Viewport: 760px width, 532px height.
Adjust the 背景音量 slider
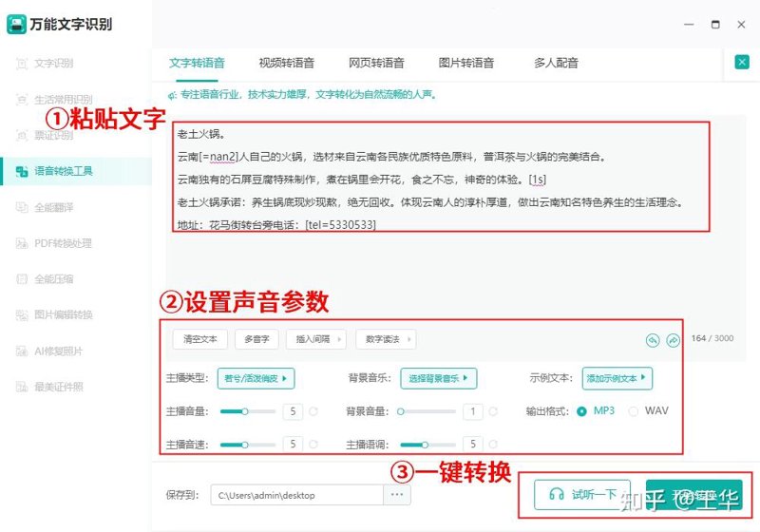[427, 411]
